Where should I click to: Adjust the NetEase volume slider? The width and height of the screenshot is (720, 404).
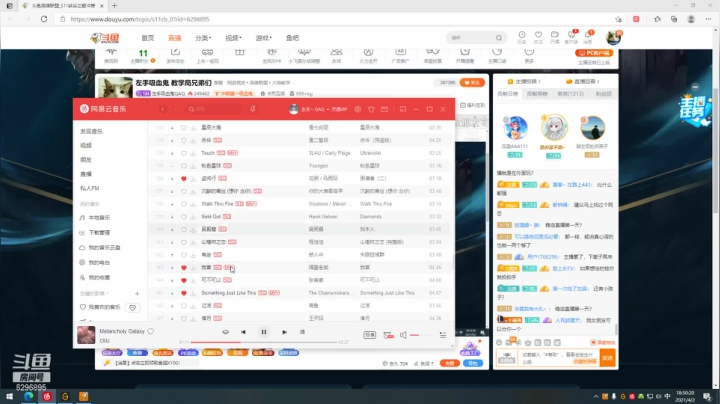[x=420, y=335]
